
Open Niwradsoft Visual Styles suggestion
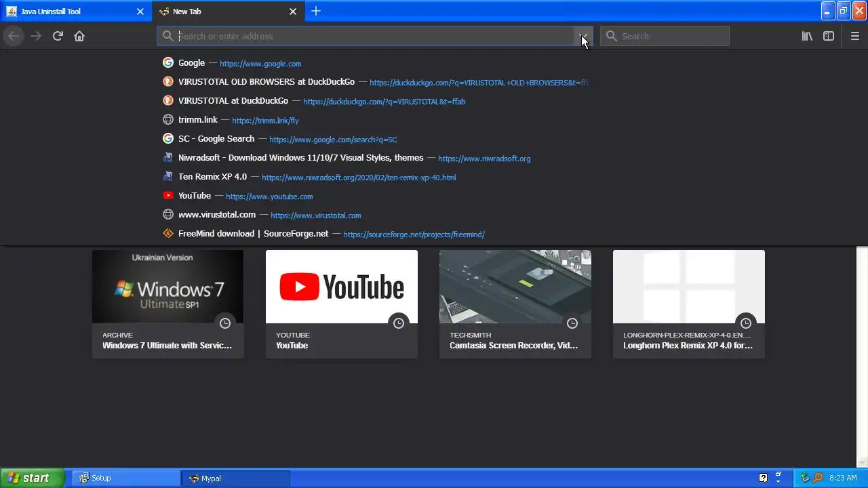434,158
